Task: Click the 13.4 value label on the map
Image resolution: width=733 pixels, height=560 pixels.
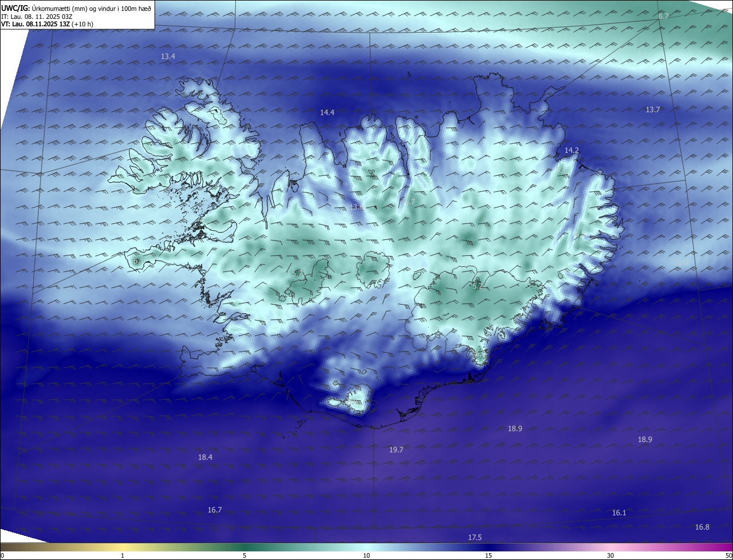Action: tap(168, 56)
